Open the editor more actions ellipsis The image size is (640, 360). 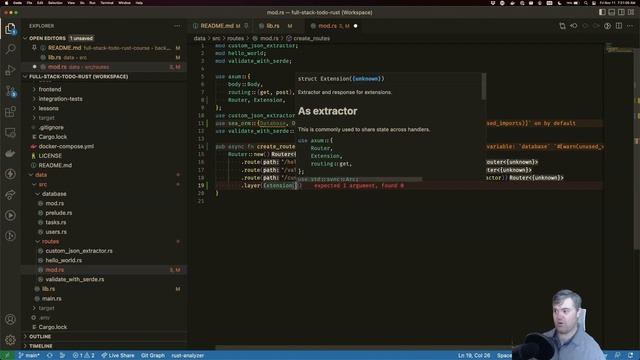(x=630, y=26)
